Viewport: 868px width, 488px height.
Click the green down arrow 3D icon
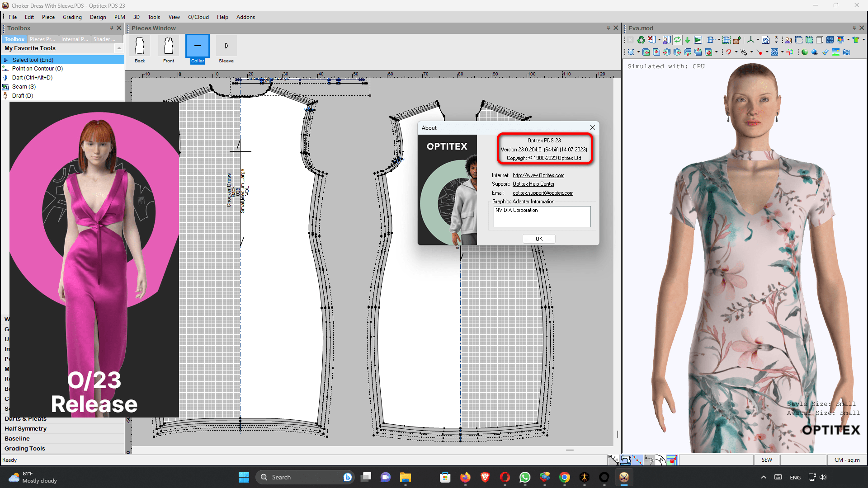pos(687,40)
